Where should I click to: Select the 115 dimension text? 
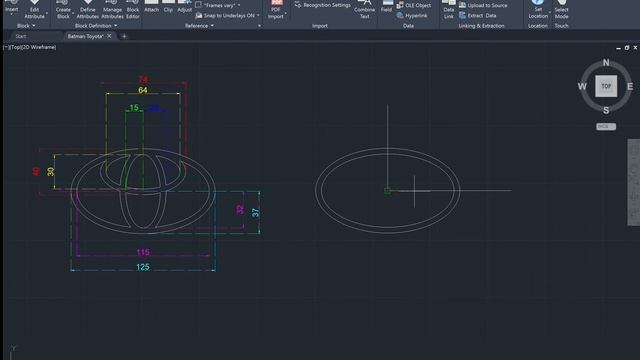(143, 252)
